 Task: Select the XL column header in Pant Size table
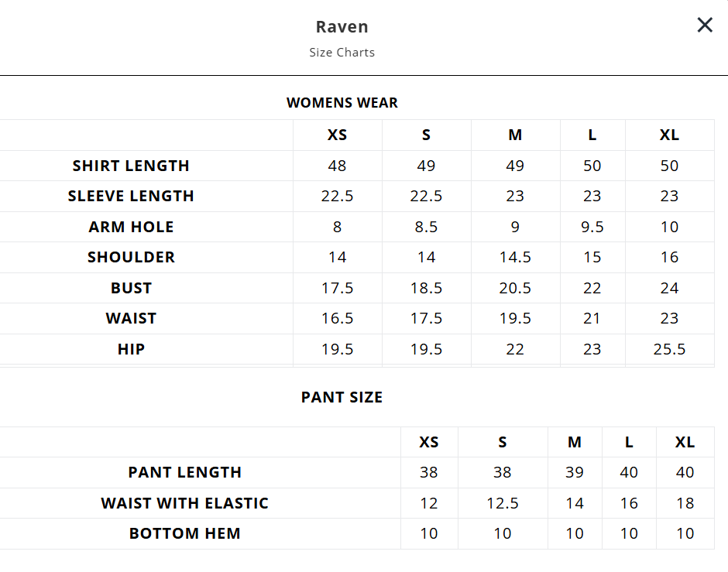pyautogui.click(x=685, y=442)
